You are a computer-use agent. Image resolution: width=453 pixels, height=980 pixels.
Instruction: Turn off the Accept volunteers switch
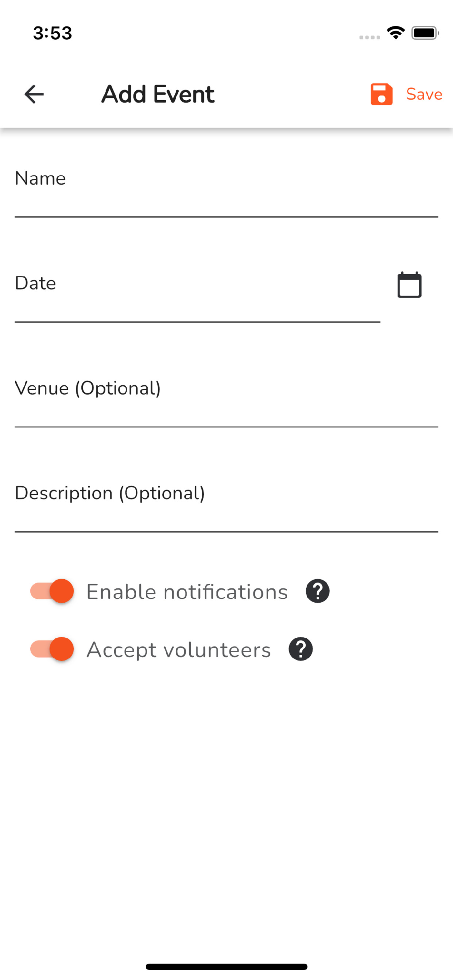click(x=52, y=649)
